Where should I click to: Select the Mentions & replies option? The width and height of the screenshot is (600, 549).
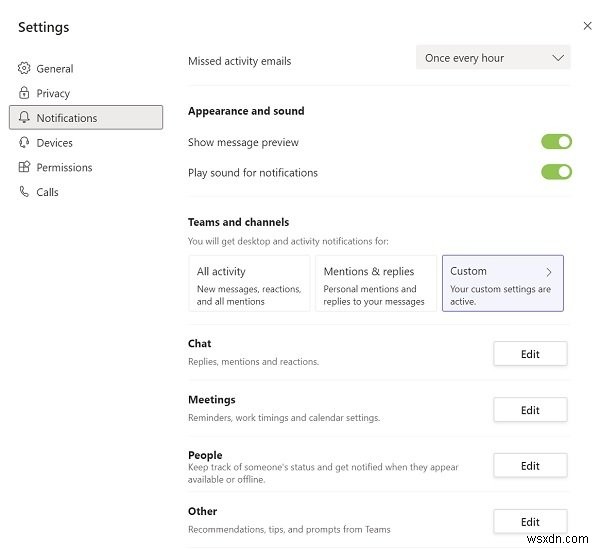coord(376,283)
